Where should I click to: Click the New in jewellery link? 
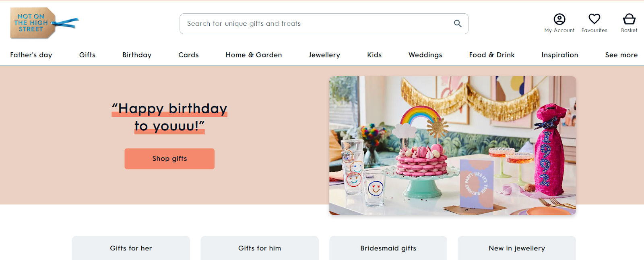pyautogui.click(x=516, y=248)
